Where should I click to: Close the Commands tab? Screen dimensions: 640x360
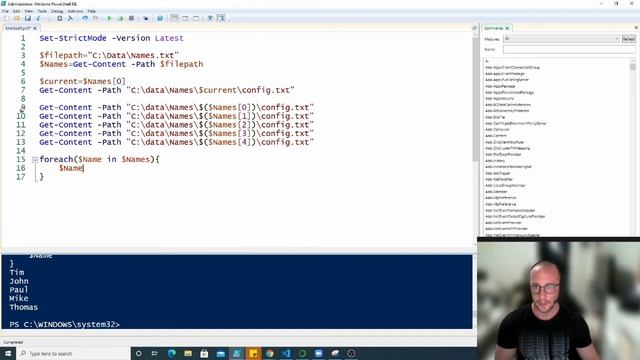pyautogui.click(x=507, y=28)
